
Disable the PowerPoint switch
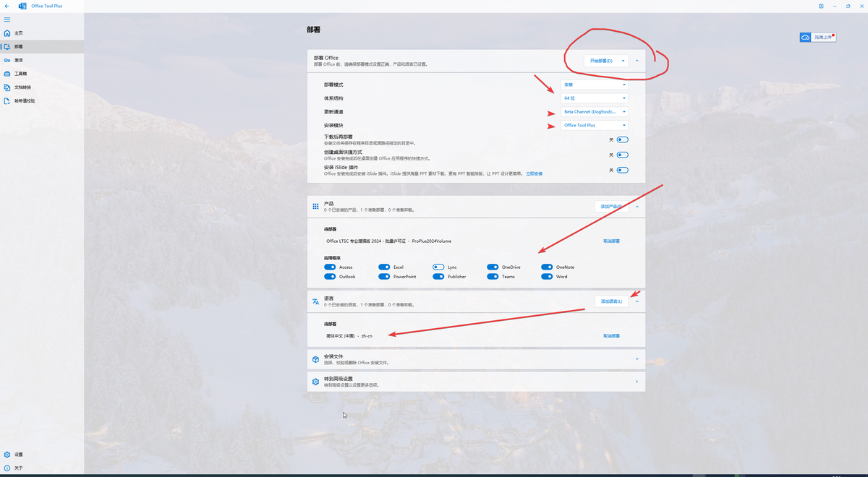[384, 277]
